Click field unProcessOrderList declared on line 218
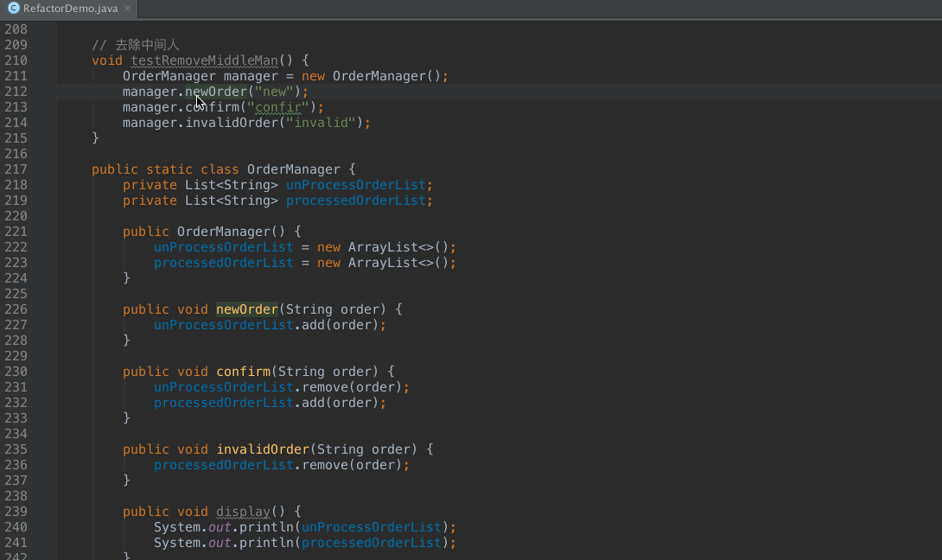Image resolution: width=942 pixels, height=560 pixels. tap(356, 185)
